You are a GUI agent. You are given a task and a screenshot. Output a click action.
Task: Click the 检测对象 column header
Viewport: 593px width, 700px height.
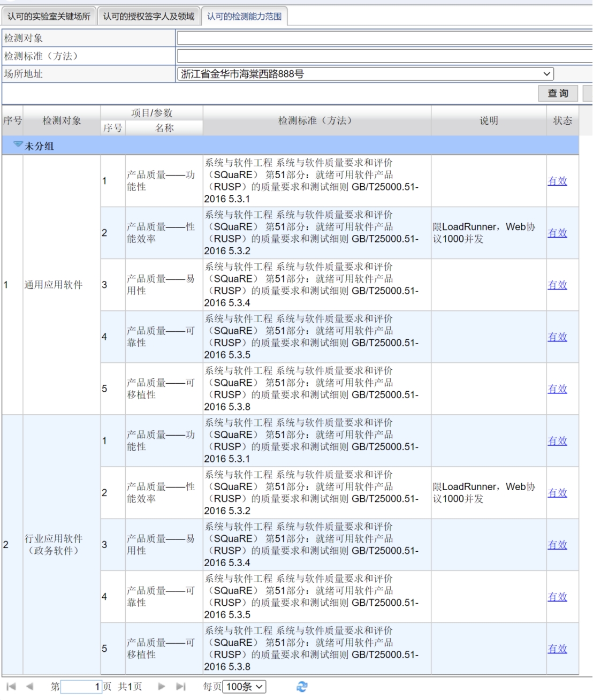coord(62,120)
